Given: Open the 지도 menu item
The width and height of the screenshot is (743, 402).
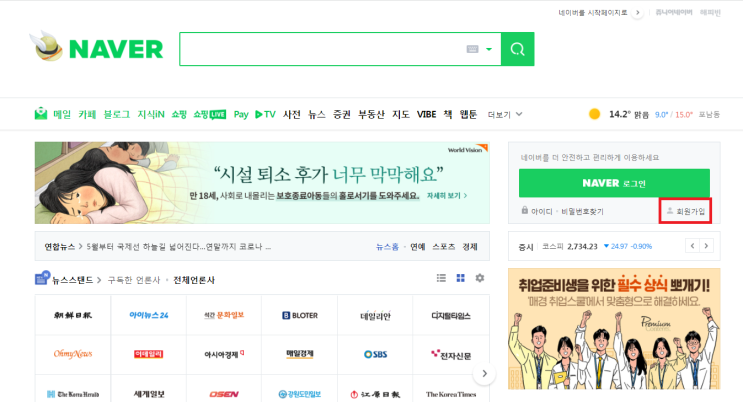Looking at the screenshot, I should click(400, 114).
